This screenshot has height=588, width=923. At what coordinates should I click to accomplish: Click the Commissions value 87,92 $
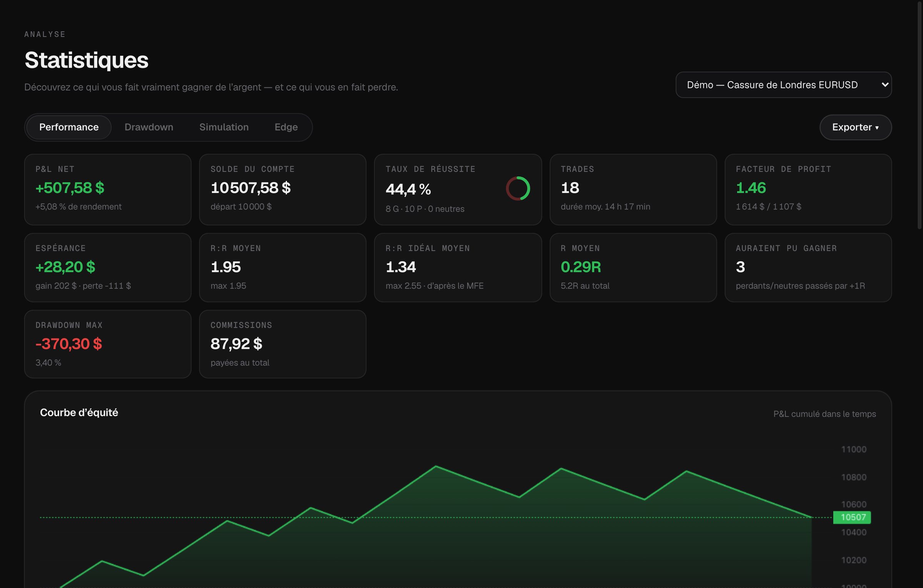pyautogui.click(x=236, y=344)
